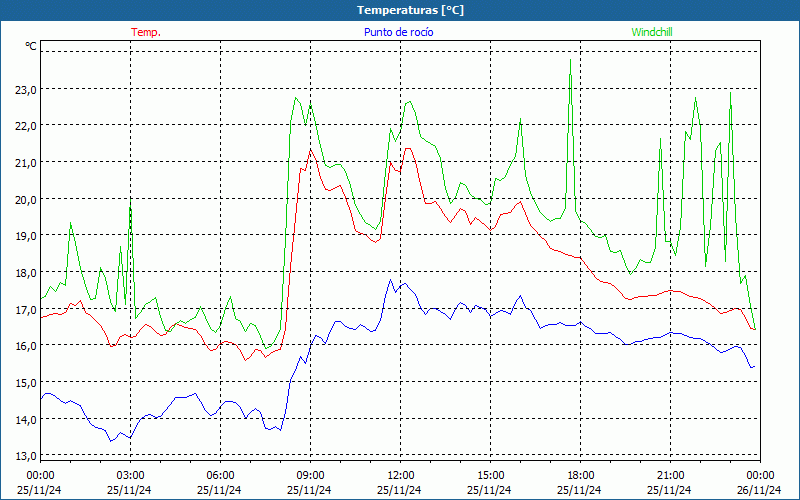Click the 19,0 y-axis value
This screenshot has height=500, width=800.
tap(26, 236)
